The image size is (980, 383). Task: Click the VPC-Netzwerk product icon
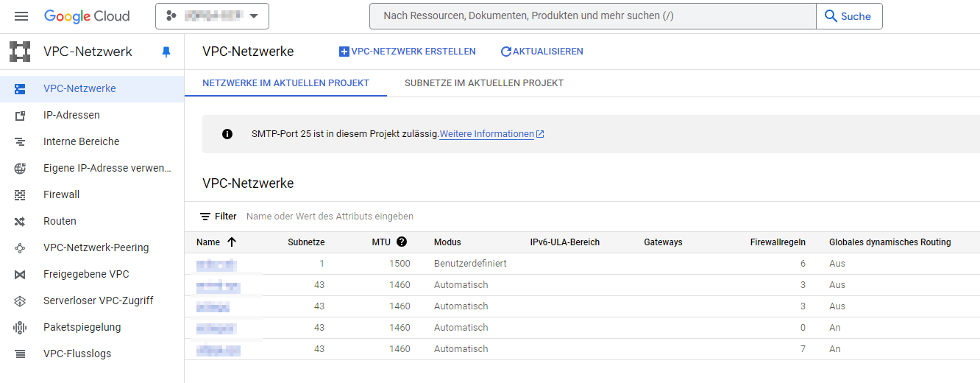click(x=20, y=52)
